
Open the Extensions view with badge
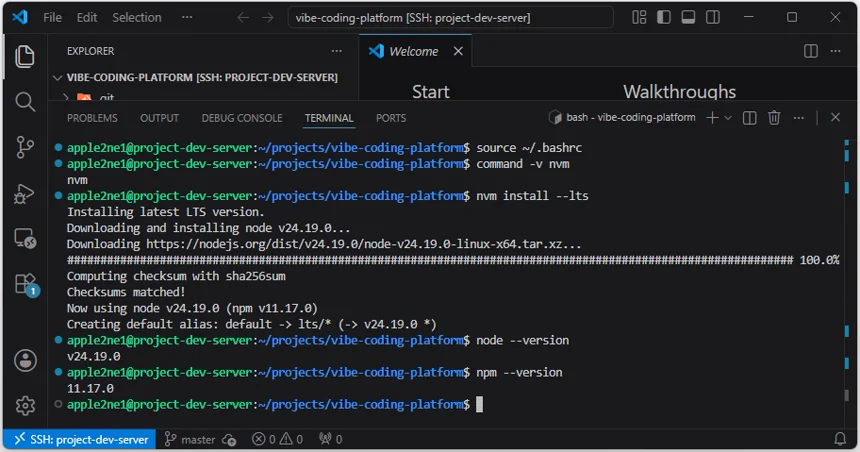[26, 285]
